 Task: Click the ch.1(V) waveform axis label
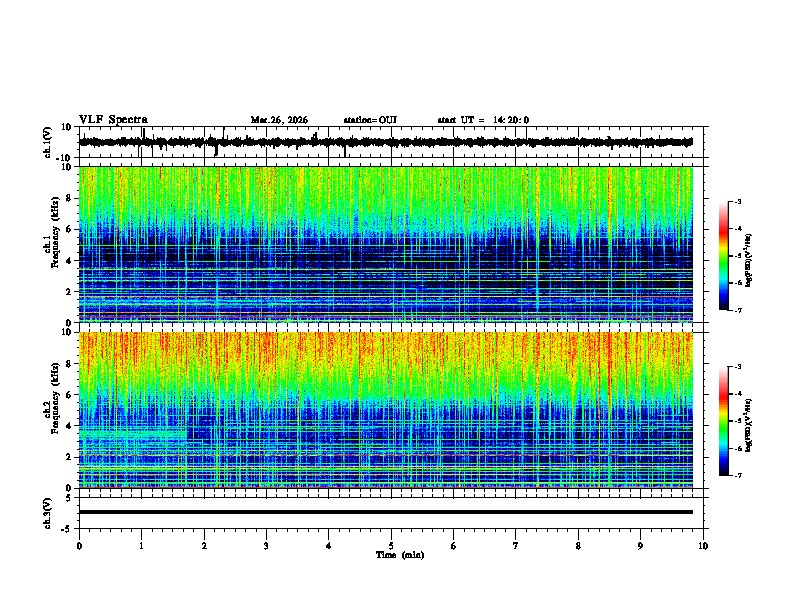(48, 142)
